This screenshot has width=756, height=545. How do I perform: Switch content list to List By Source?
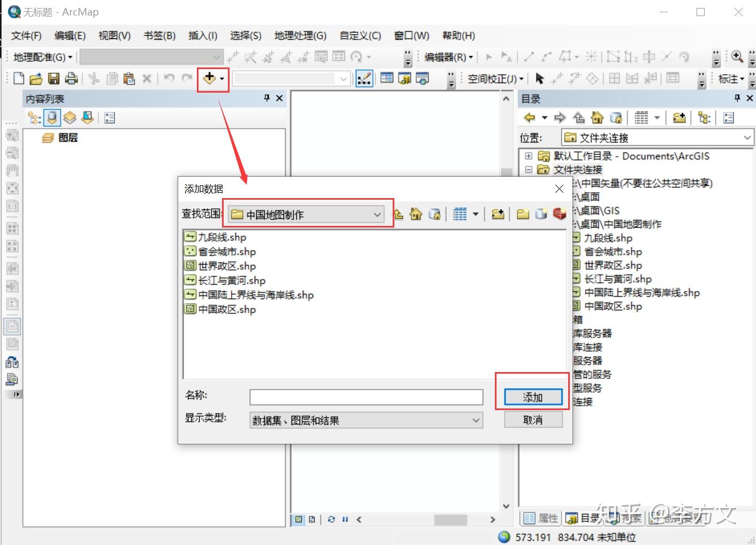(51, 117)
